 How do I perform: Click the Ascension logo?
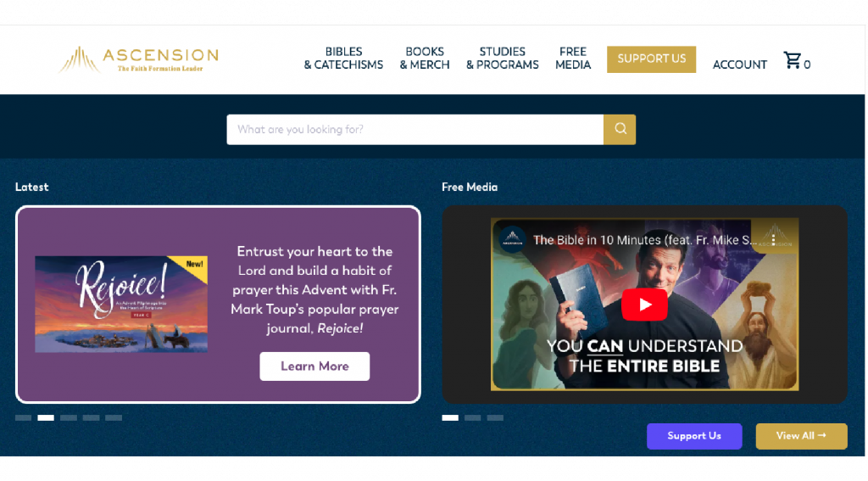pos(138,59)
